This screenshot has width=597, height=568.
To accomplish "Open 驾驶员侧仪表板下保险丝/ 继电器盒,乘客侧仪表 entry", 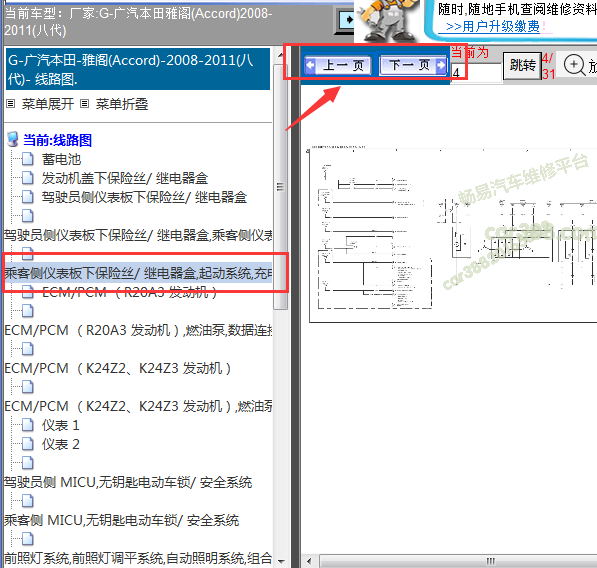I will tap(138, 235).
